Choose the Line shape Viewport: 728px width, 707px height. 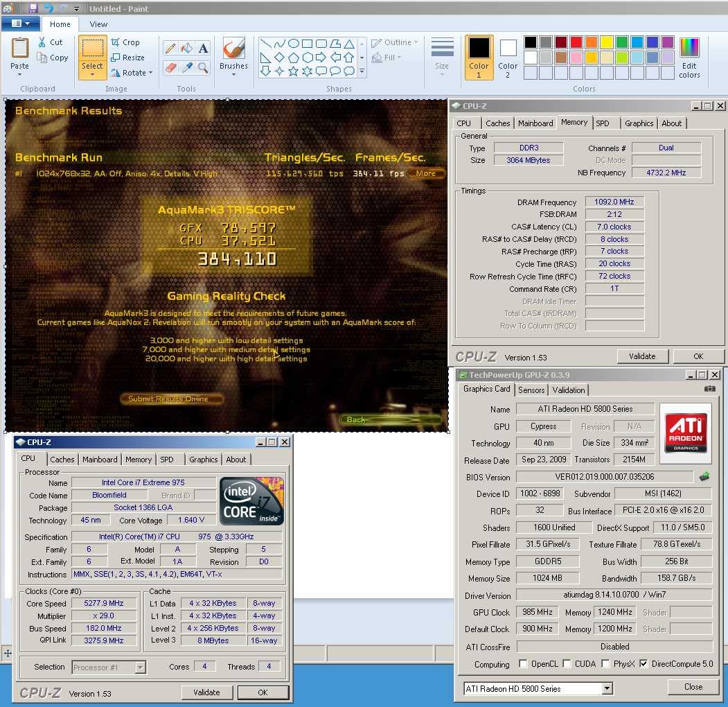point(265,44)
